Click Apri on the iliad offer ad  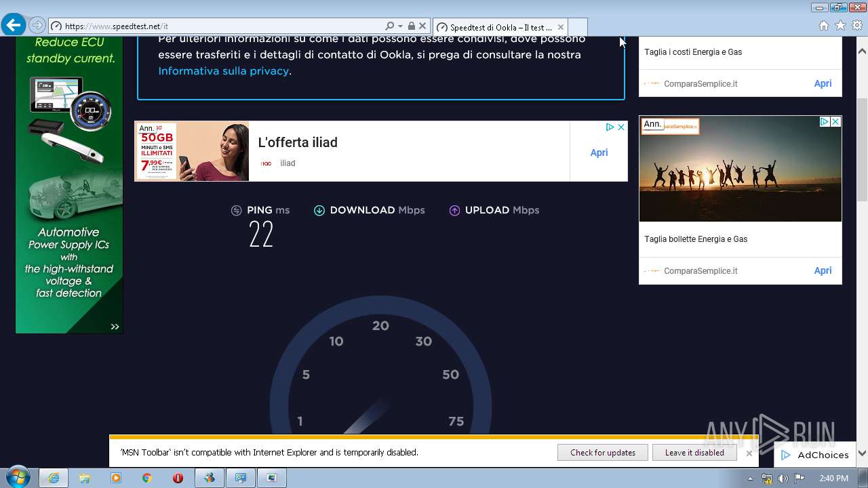[x=599, y=152]
